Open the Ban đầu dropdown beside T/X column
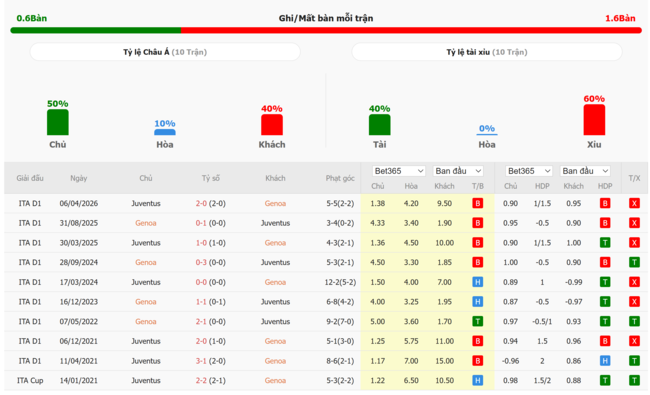Screen dimensions: 650x395 coord(585,171)
